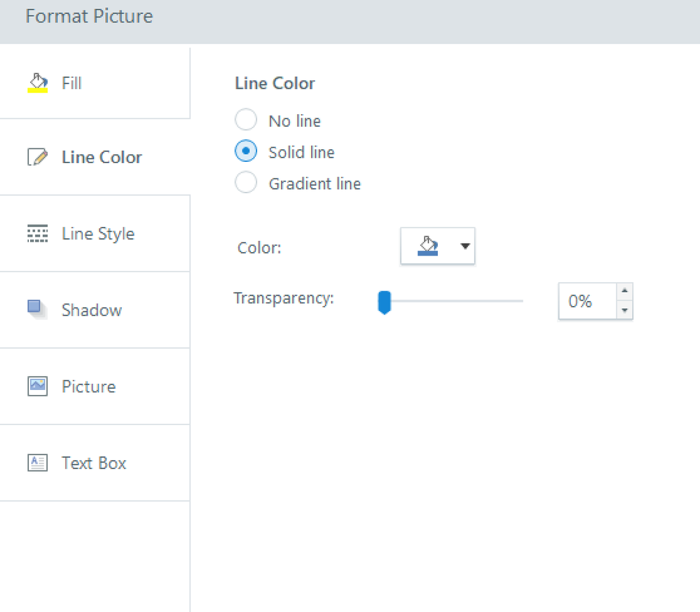The image size is (700, 612).
Task: Open the Color dropdown arrow
Action: (464, 246)
